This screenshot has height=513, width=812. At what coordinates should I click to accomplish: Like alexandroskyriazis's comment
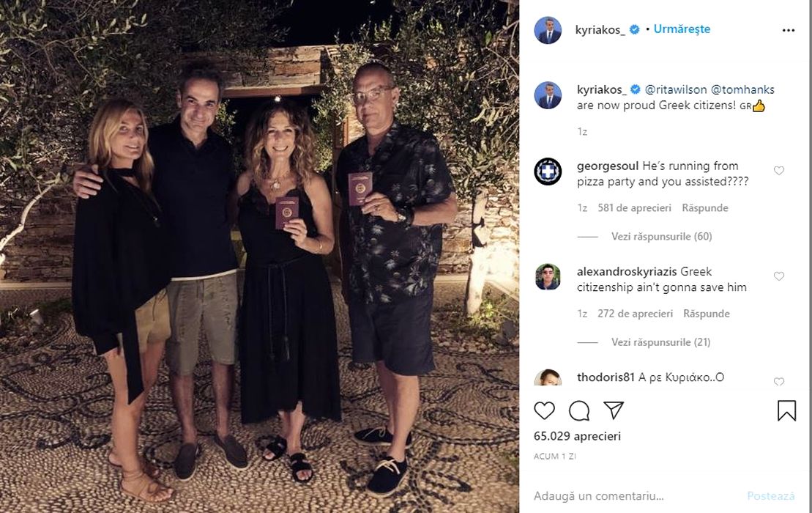779,276
